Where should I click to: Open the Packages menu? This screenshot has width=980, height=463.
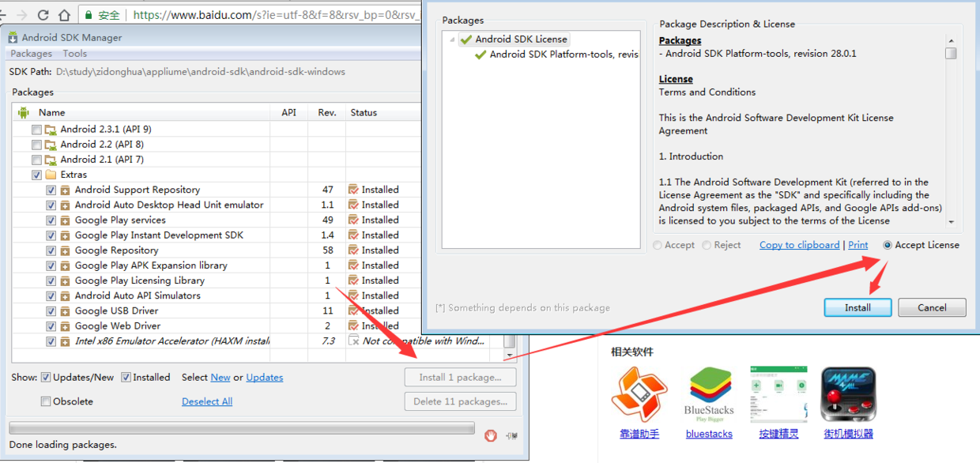[31, 54]
